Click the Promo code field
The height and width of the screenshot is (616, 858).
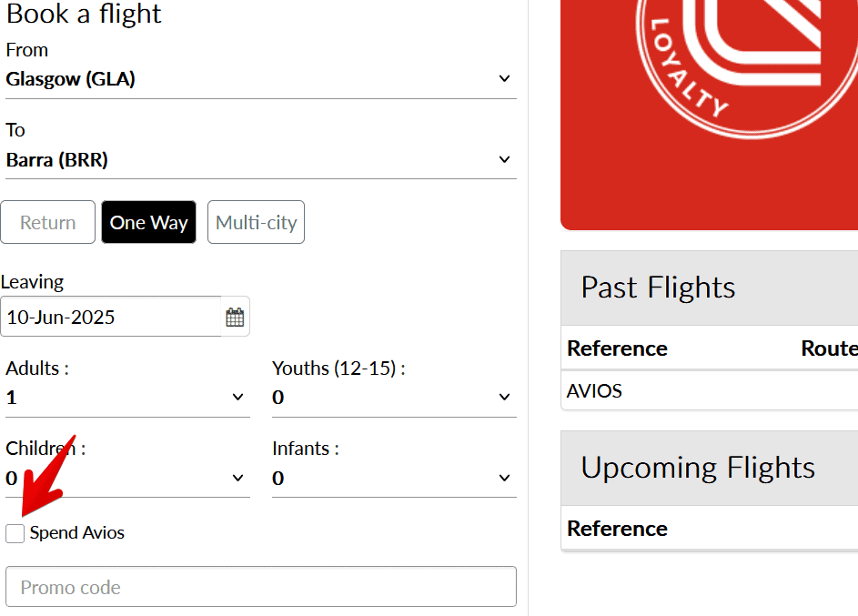pos(261,587)
